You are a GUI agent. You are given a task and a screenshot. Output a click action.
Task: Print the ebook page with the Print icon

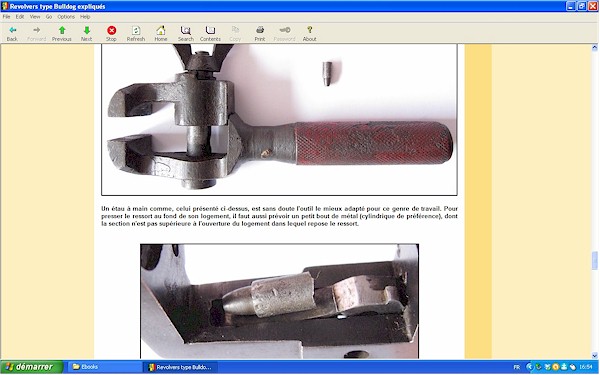[260, 33]
